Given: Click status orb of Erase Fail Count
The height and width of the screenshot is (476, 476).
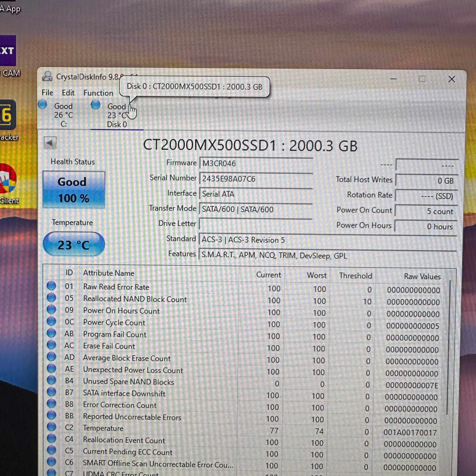Looking at the screenshot, I should [51, 345].
